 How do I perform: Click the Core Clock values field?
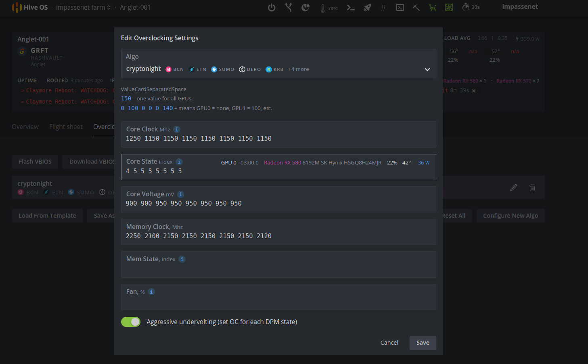tap(278, 134)
